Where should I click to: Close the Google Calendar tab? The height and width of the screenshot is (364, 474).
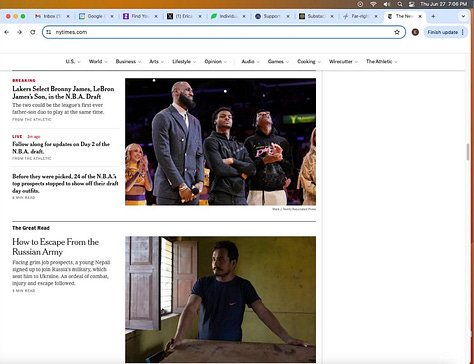pyautogui.click(x=112, y=16)
